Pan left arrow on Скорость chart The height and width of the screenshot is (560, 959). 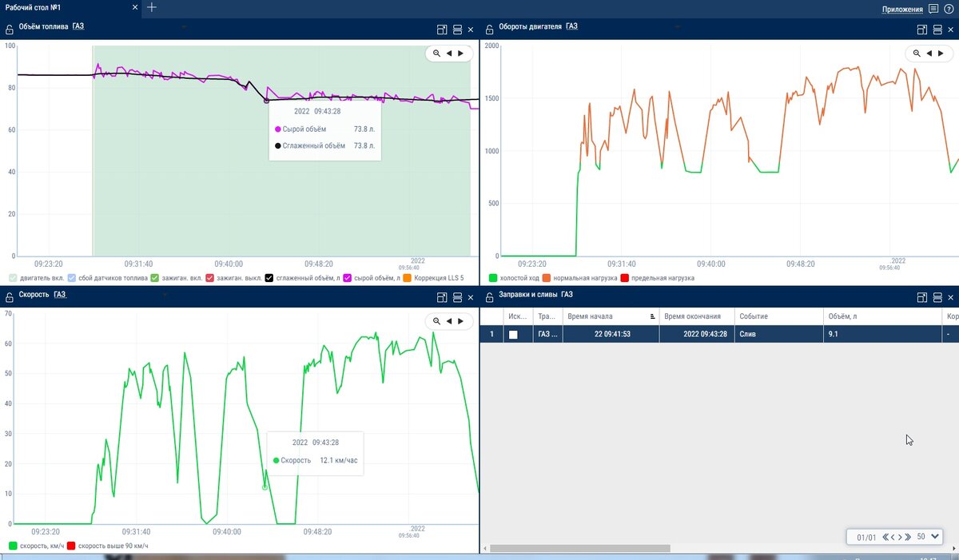coord(449,321)
